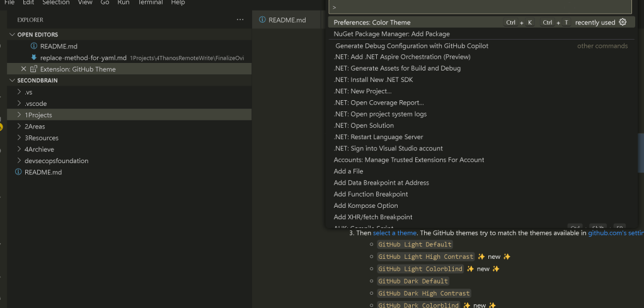Open Explorer more actions ellipsis
Image resolution: width=644 pixels, height=308 pixels.
240,20
